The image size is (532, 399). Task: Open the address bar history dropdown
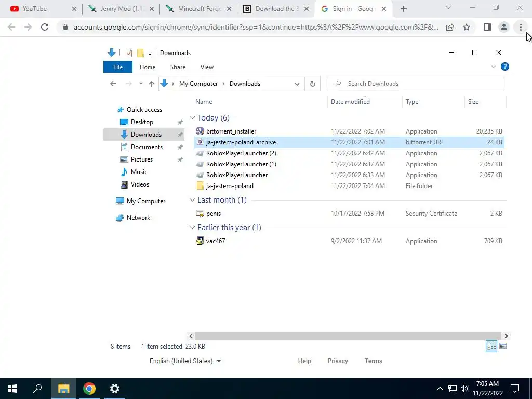pos(297,84)
